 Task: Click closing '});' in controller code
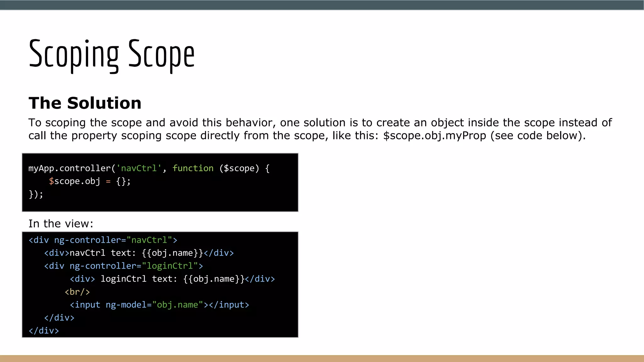pos(36,194)
